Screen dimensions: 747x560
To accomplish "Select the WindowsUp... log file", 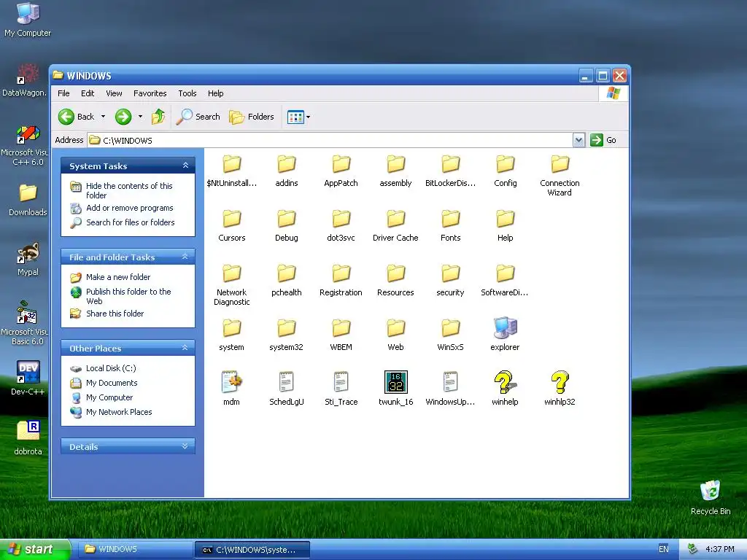I will coord(451,389).
